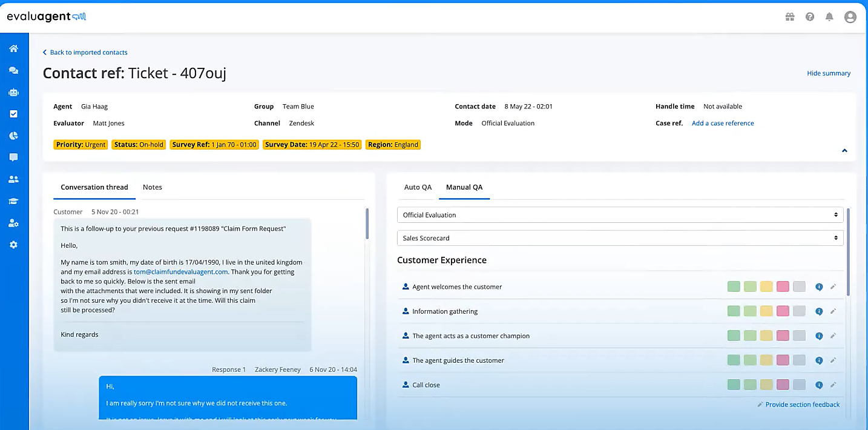
Task: Click Provide section feedback link
Action: (798, 405)
